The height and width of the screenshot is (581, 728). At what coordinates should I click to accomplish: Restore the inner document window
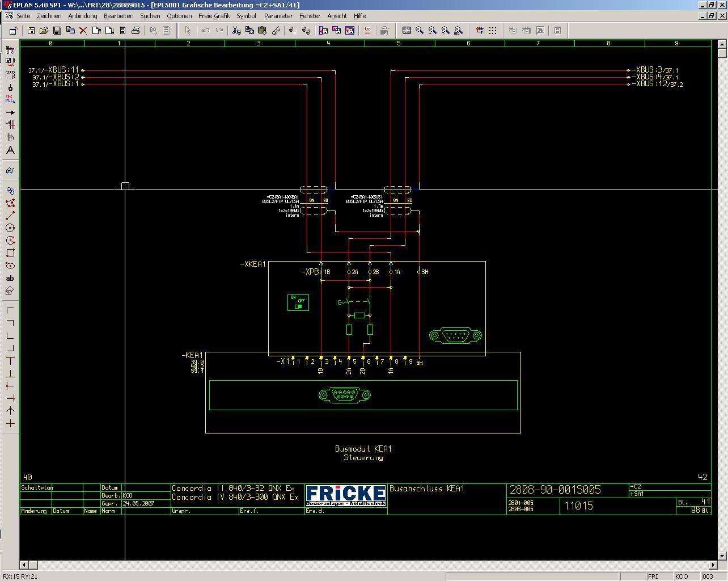pyautogui.click(x=711, y=16)
